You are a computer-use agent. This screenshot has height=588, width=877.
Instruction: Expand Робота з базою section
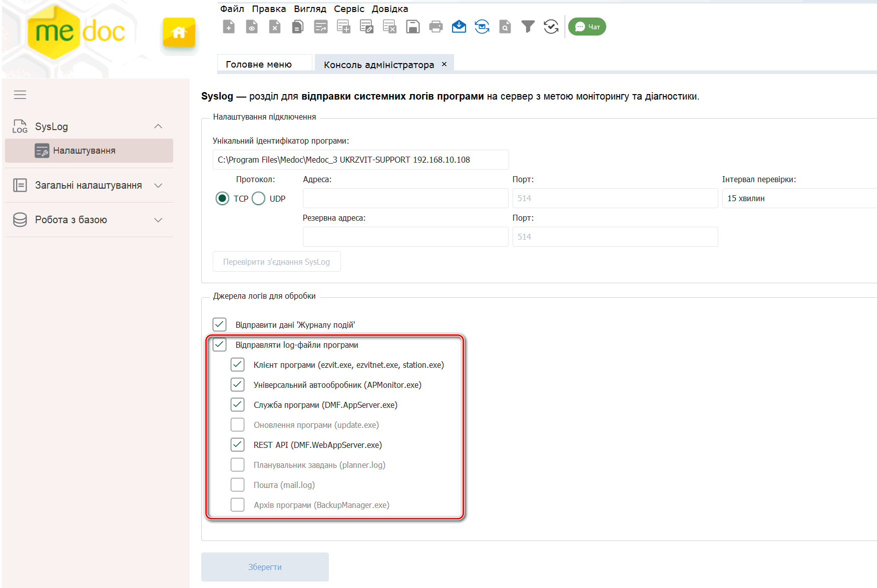[158, 220]
